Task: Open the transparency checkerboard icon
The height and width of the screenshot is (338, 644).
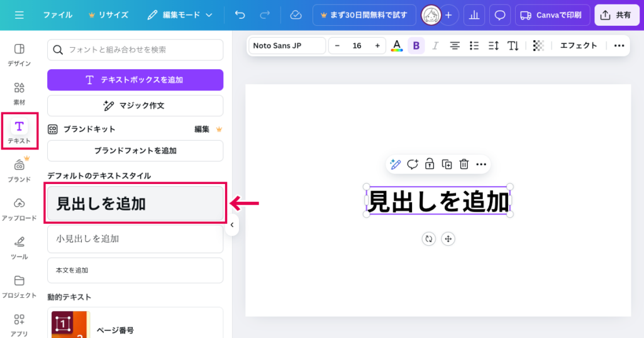Action: click(538, 46)
